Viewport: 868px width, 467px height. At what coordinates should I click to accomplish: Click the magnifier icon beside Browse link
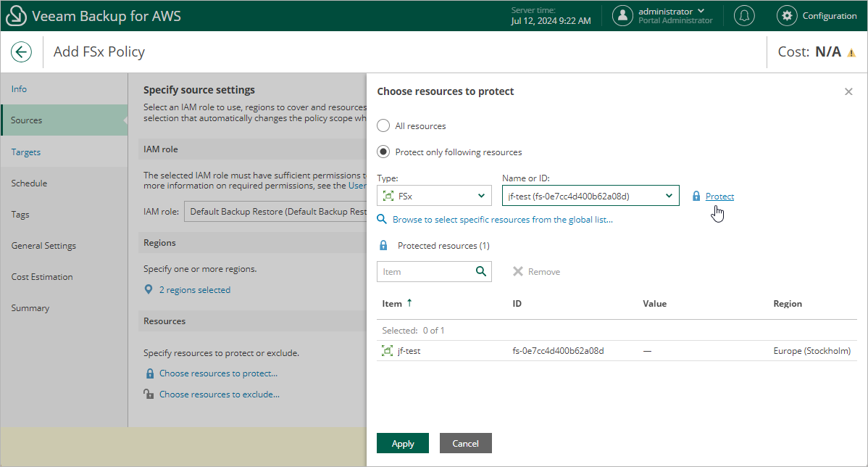click(381, 220)
